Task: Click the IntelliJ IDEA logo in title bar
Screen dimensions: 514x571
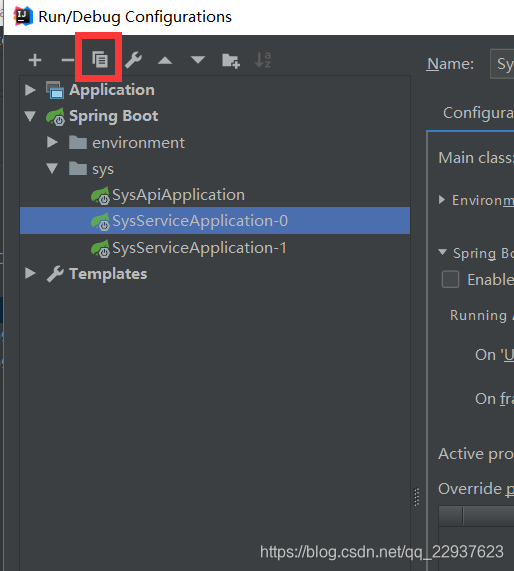Action: coord(23,16)
